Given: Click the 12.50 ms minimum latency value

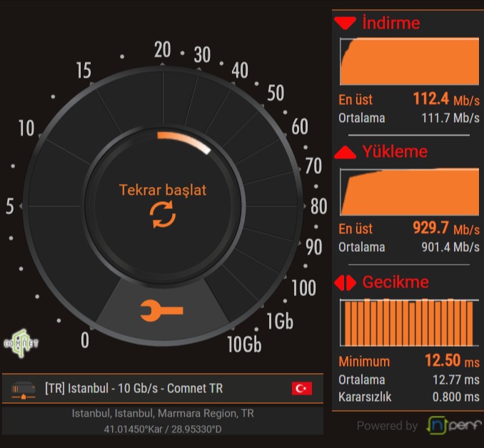Looking at the screenshot, I should click(452, 360).
